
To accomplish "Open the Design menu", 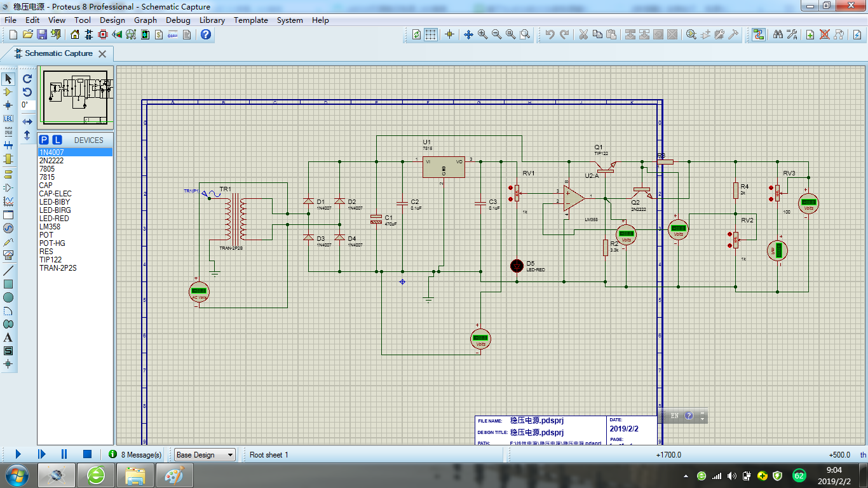I will pos(112,20).
